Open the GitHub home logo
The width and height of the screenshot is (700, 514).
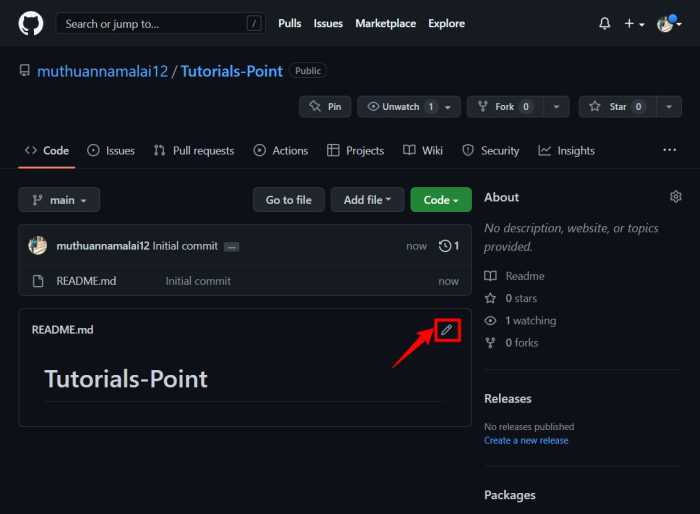pyautogui.click(x=31, y=23)
